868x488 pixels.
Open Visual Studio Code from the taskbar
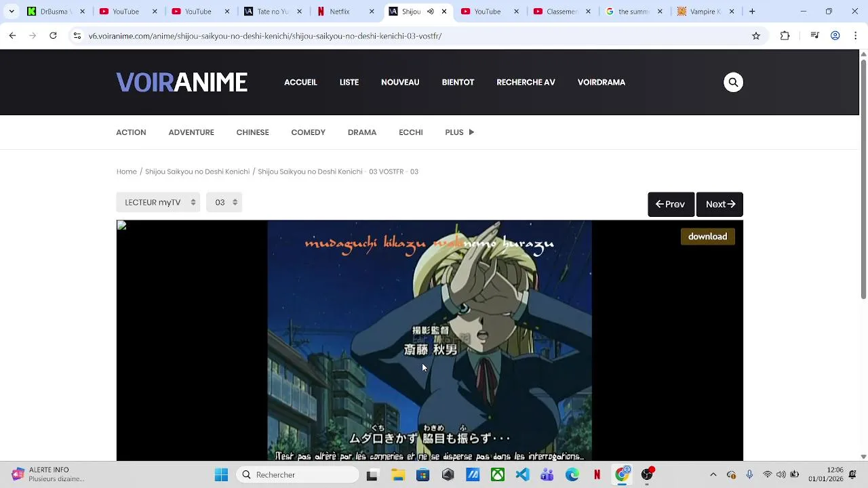(x=522, y=475)
